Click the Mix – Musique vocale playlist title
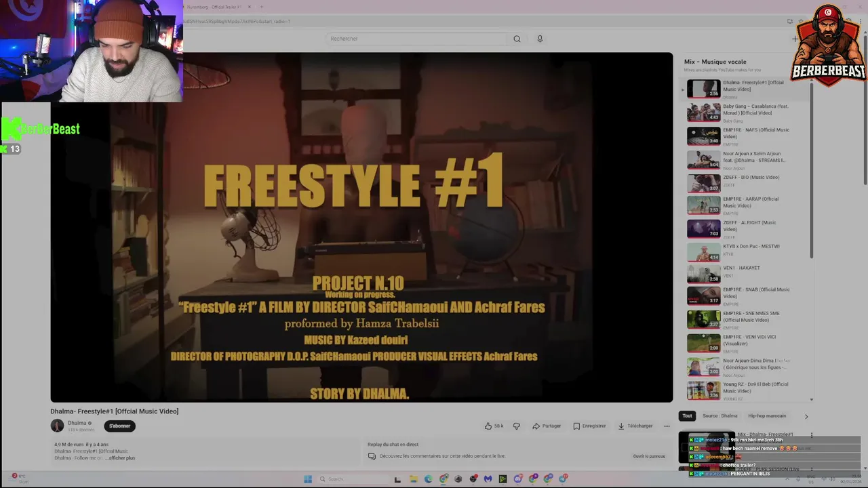 point(715,62)
